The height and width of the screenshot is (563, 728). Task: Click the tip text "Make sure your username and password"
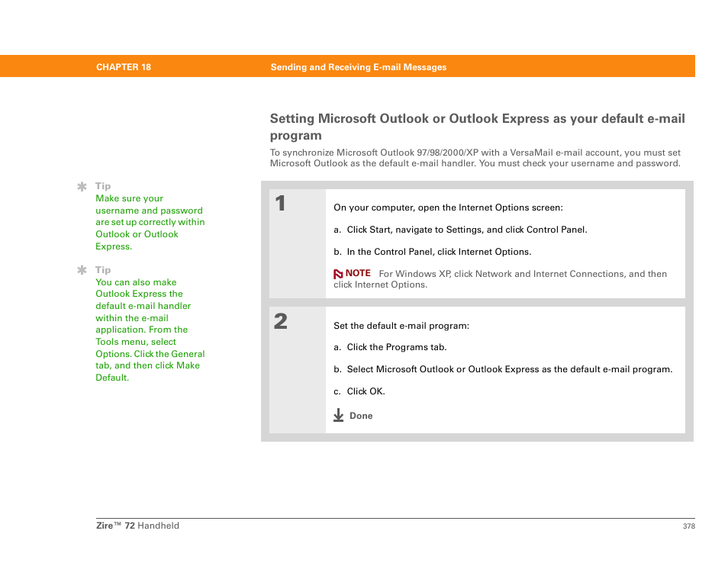coord(150,222)
